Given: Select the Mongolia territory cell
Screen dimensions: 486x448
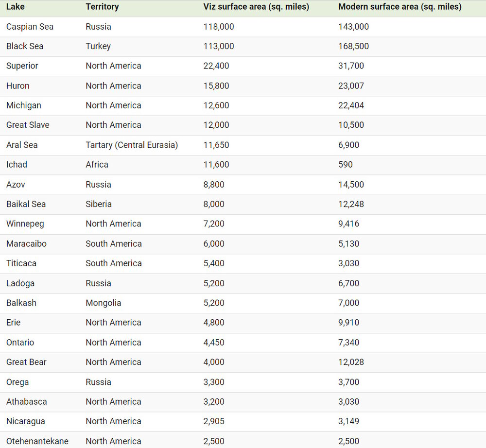Looking at the screenshot, I should 104,303.
